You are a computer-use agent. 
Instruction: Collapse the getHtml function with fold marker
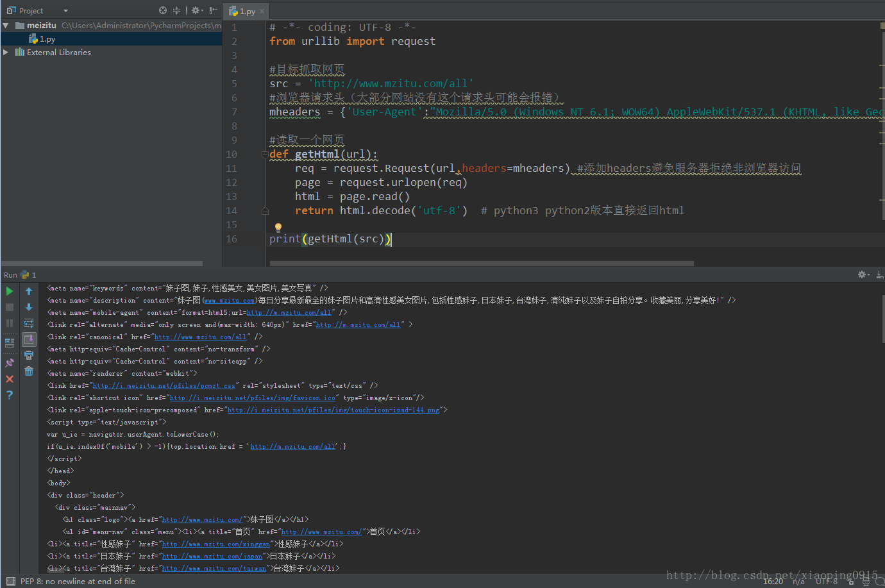(265, 154)
